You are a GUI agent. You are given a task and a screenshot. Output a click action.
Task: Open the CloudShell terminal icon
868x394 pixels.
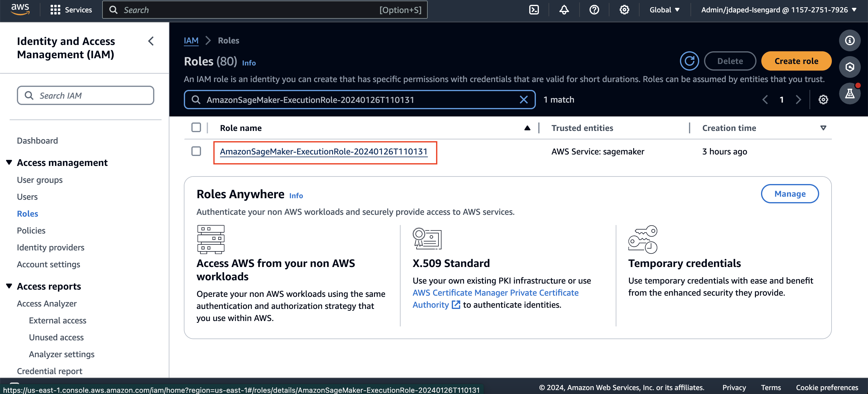[x=534, y=10]
